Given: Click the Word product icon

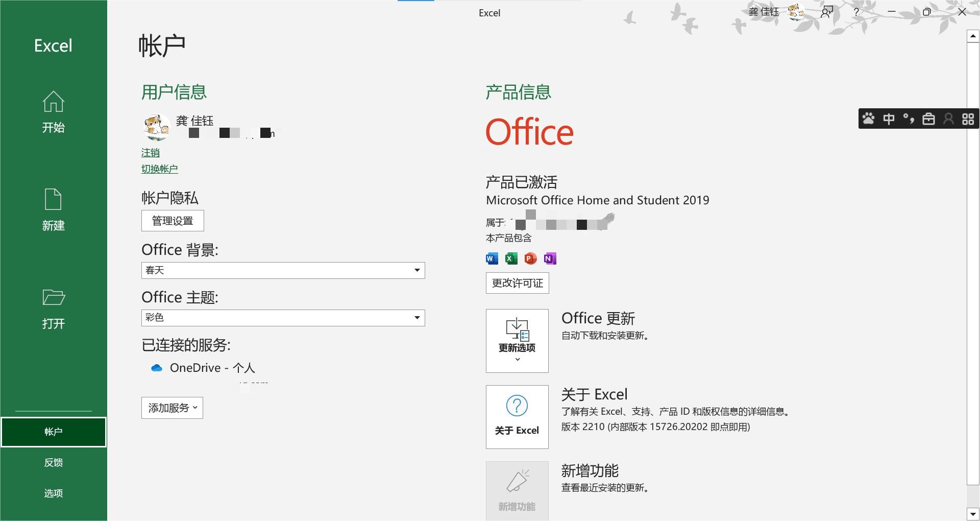Looking at the screenshot, I should 492,258.
